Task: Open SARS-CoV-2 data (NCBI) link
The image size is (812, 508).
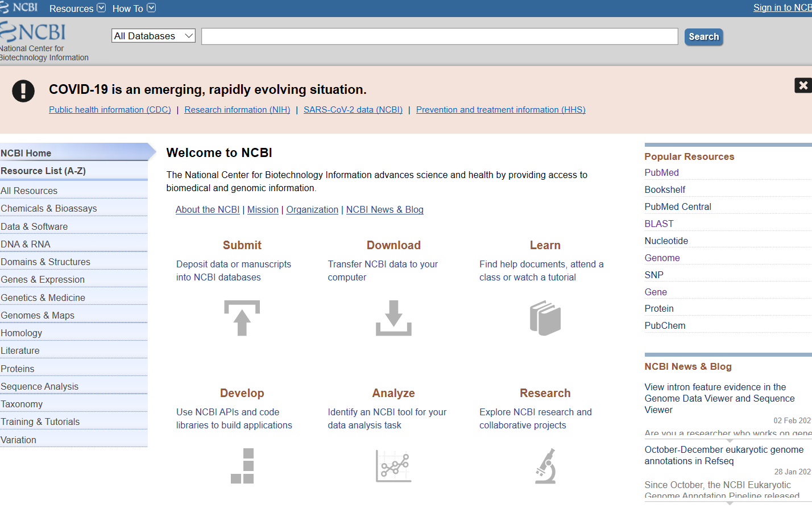Action: [353, 110]
